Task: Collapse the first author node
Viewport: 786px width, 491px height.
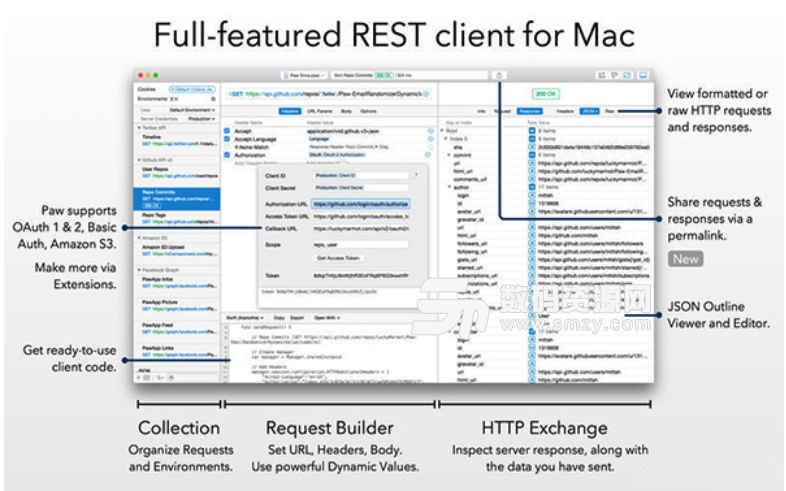Action: click(450, 187)
